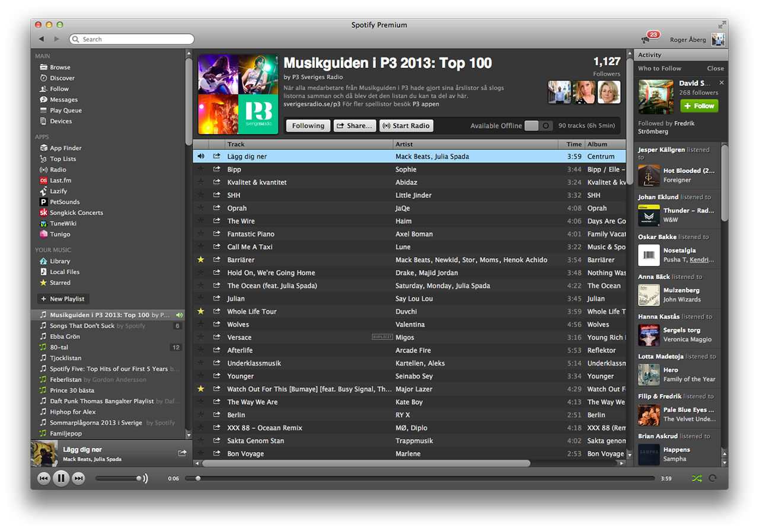Screen dimensions: 759x532
Task: Open the Share... button menu
Action: (355, 126)
